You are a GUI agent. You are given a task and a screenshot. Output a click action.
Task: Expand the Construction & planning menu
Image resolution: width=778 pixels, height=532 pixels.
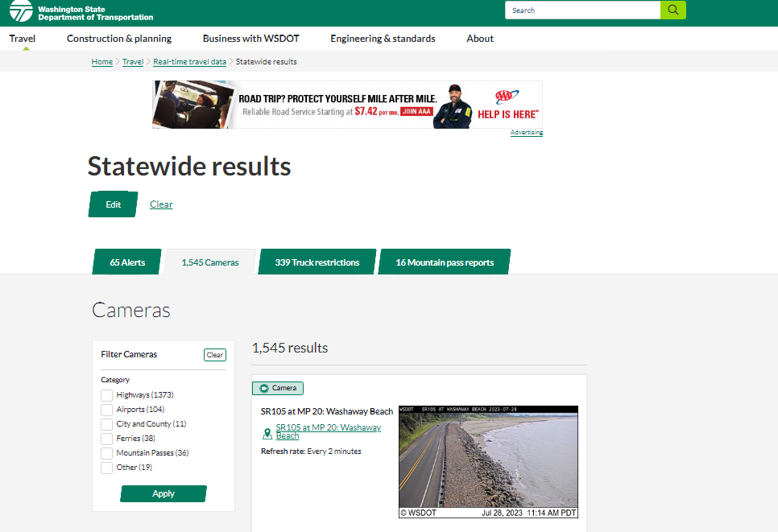coord(119,39)
